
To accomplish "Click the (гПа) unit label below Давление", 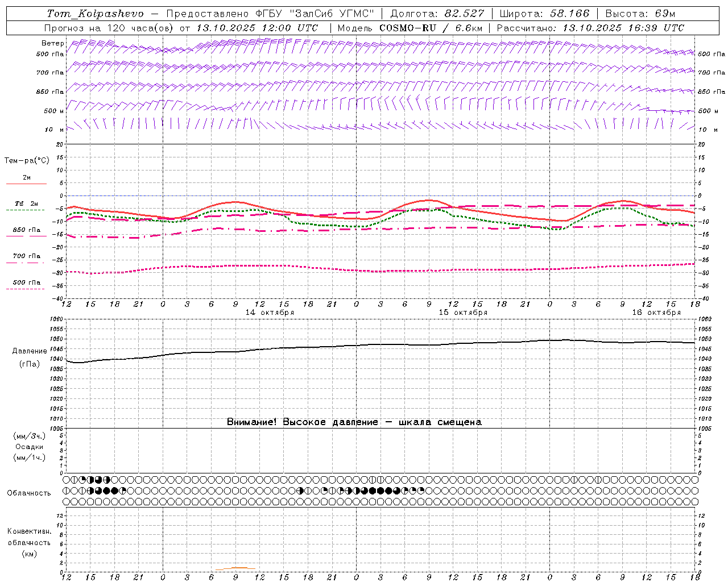I will point(30,364).
